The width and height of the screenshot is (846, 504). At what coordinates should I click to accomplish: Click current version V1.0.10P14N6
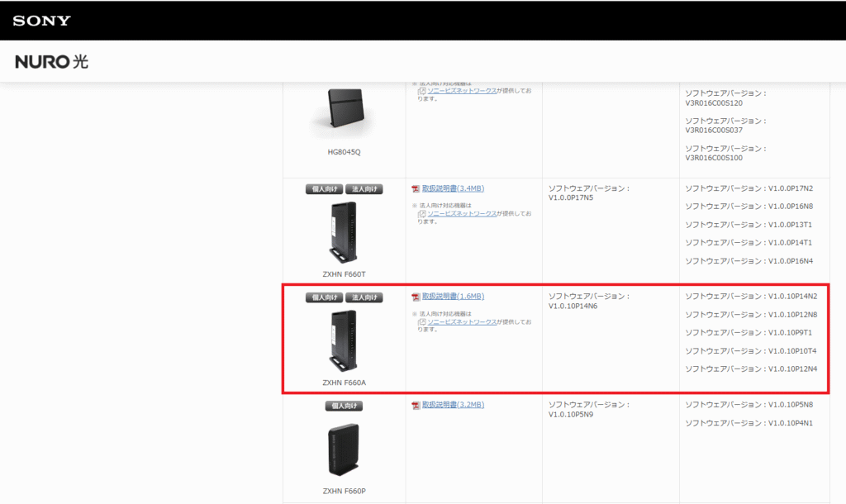(573, 307)
